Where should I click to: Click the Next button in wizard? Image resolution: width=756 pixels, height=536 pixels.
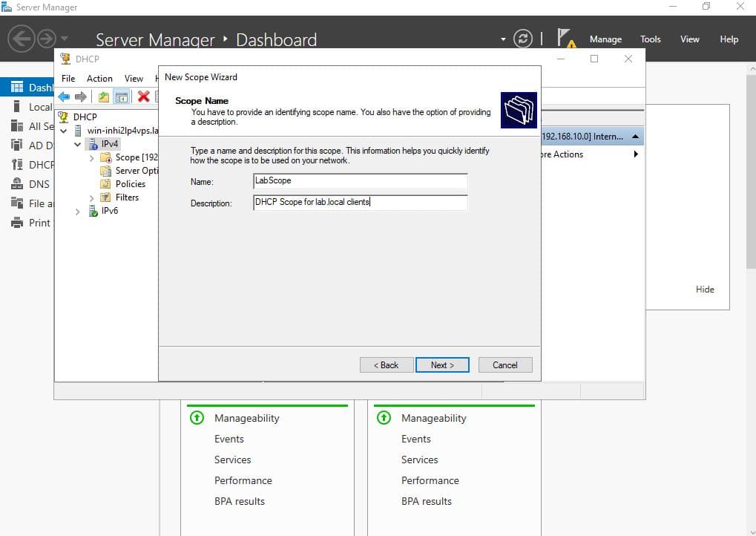pyautogui.click(x=441, y=365)
